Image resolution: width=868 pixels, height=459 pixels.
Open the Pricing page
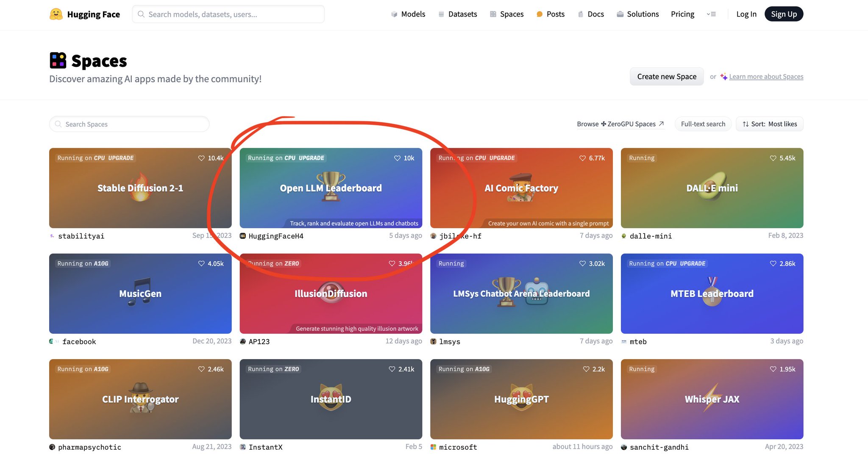point(682,14)
